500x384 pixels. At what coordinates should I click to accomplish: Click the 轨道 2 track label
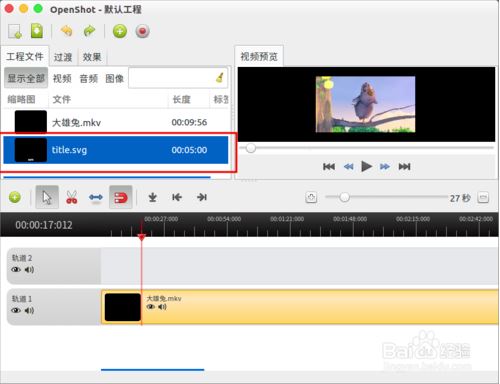coord(22,258)
